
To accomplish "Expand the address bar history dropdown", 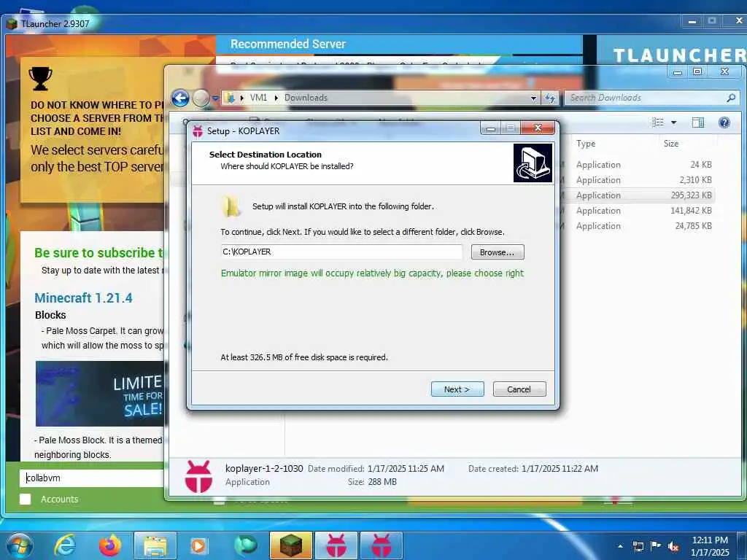I will click(533, 98).
